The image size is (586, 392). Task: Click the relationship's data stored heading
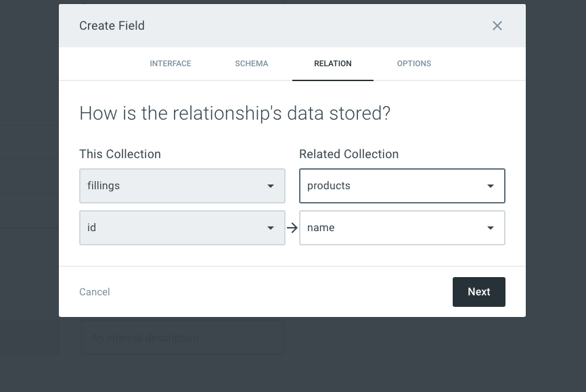point(235,113)
